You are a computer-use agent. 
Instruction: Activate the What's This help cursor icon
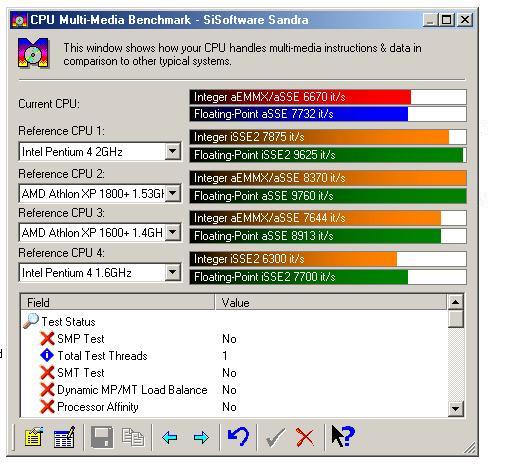point(343,436)
